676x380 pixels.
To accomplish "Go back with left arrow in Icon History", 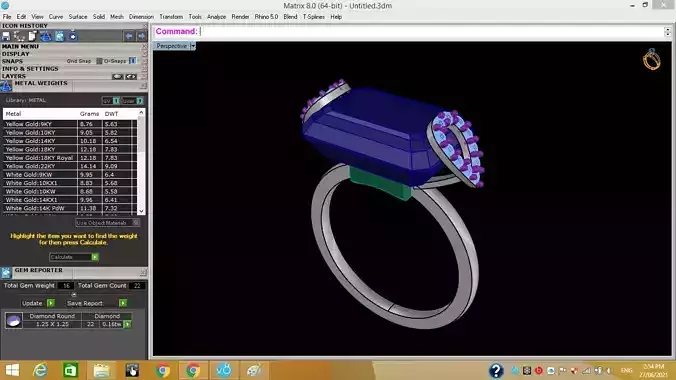I will point(129,36).
